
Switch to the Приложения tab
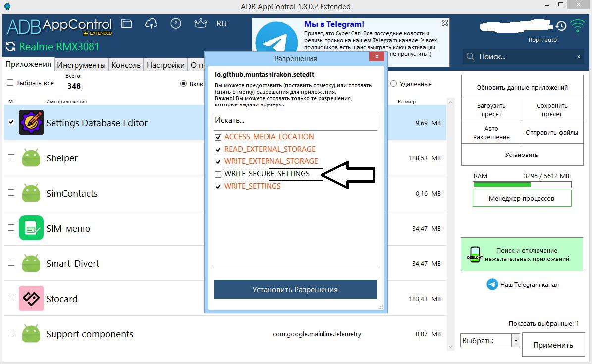click(28, 64)
